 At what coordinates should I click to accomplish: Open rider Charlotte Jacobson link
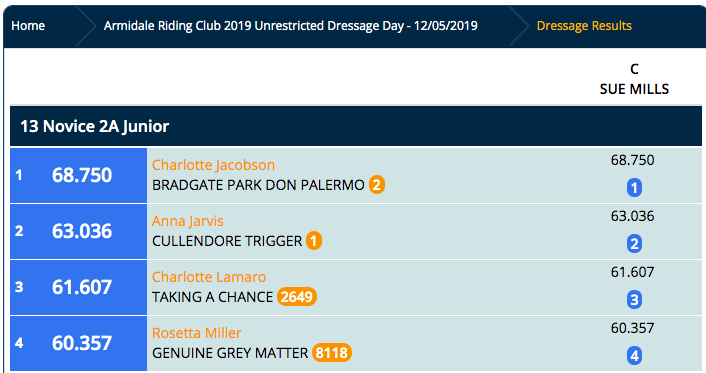point(213,165)
